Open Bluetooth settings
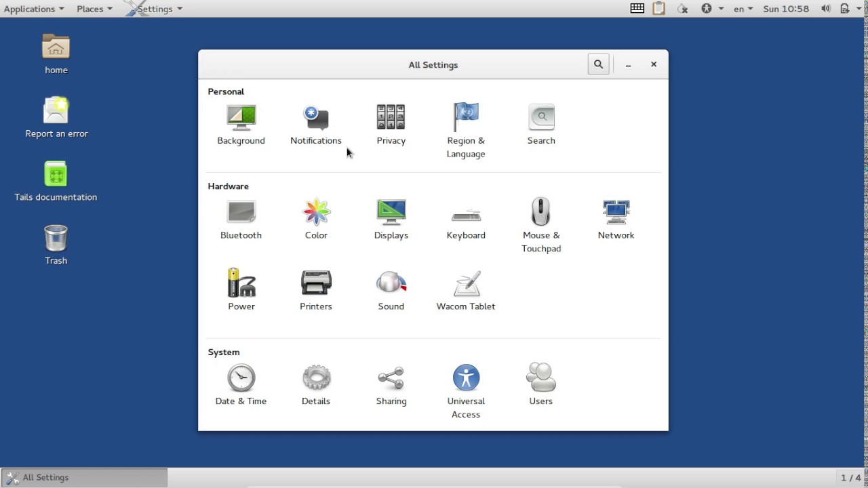868x488 pixels. 241,220
